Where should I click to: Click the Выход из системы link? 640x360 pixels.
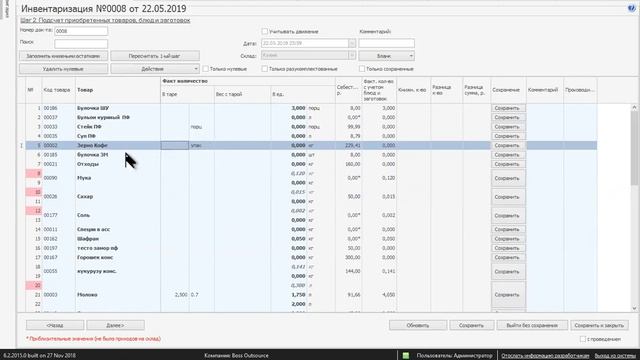coord(615,356)
